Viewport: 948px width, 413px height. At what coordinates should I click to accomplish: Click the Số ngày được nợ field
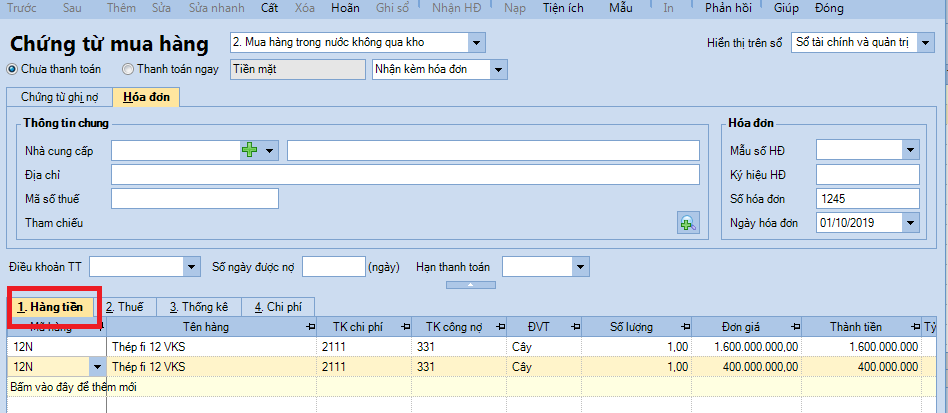333,267
